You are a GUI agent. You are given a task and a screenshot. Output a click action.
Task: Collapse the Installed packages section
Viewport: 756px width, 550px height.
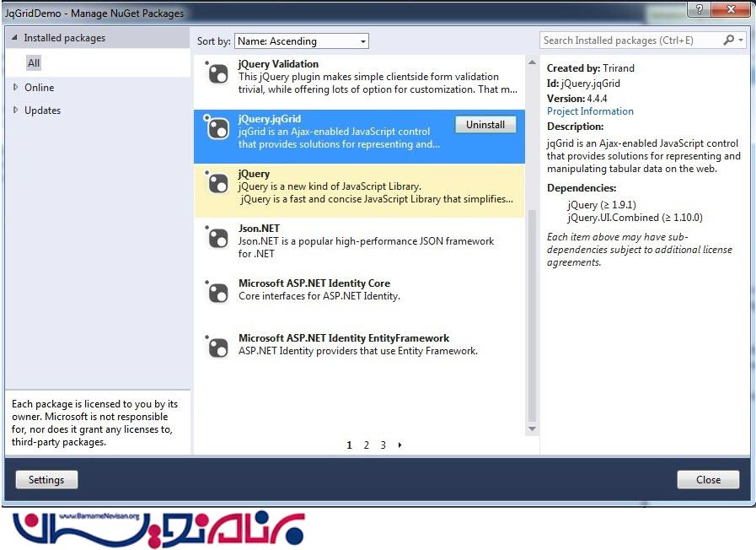(x=14, y=38)
